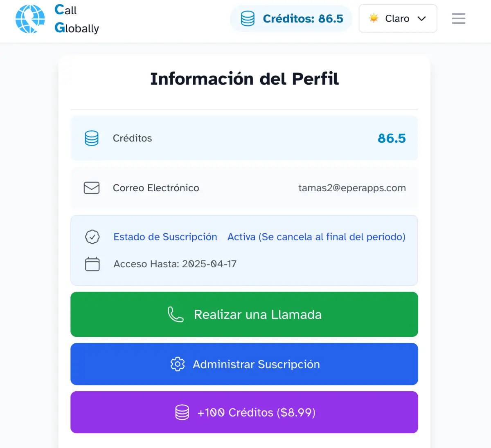Click the Call Globally brand name text
The width and height of the screenshot is (491, 448).
tap(77, 19)
